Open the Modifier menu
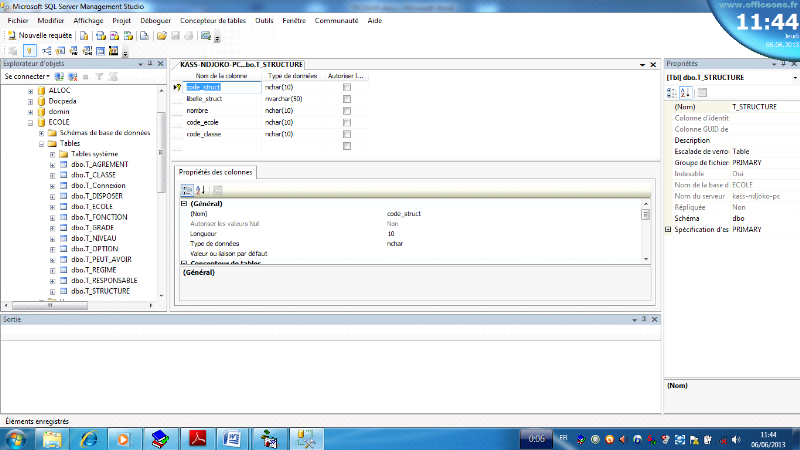 (x=51, y=21)
